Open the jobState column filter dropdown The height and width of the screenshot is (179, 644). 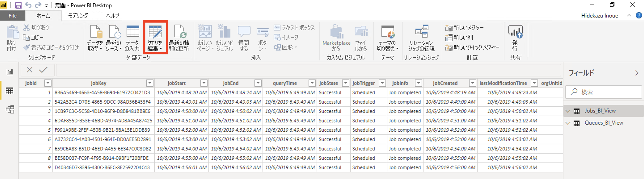[x=345, y=83]
